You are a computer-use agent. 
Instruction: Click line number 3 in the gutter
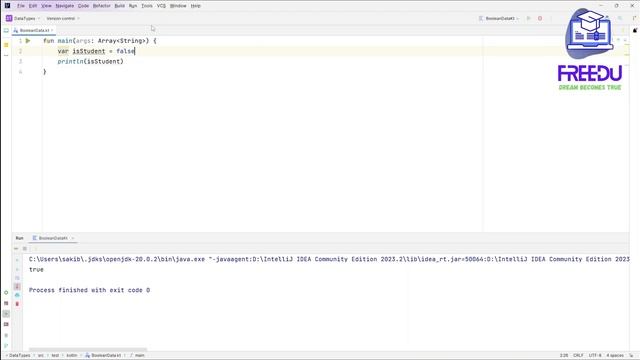coord(20,61)
